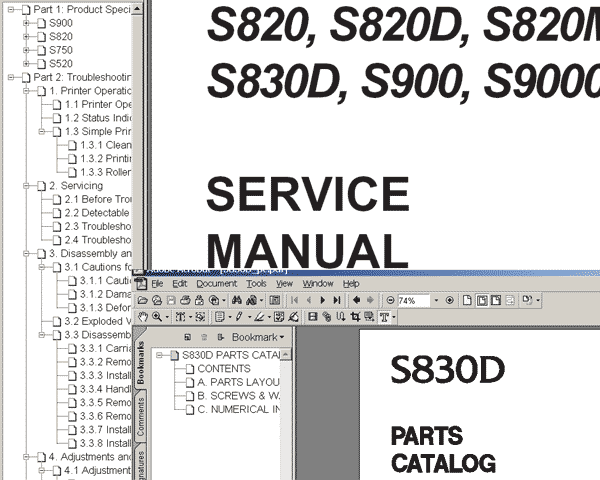The height and width of the screenshot is (480, 600).
Task: Click the zoom out minus button
Action: coord(390,300)
